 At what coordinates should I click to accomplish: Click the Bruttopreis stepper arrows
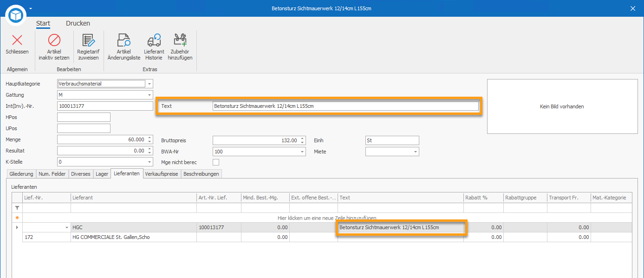pyautogui.click(x=302, y=140)
